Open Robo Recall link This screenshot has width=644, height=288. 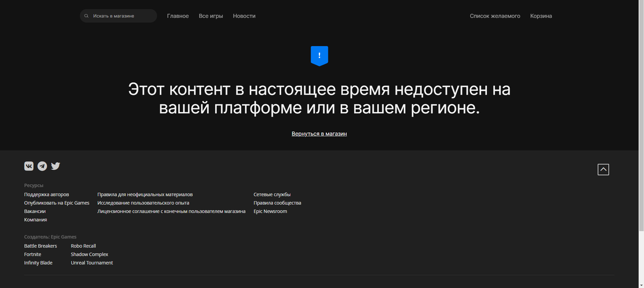point(83,246)
